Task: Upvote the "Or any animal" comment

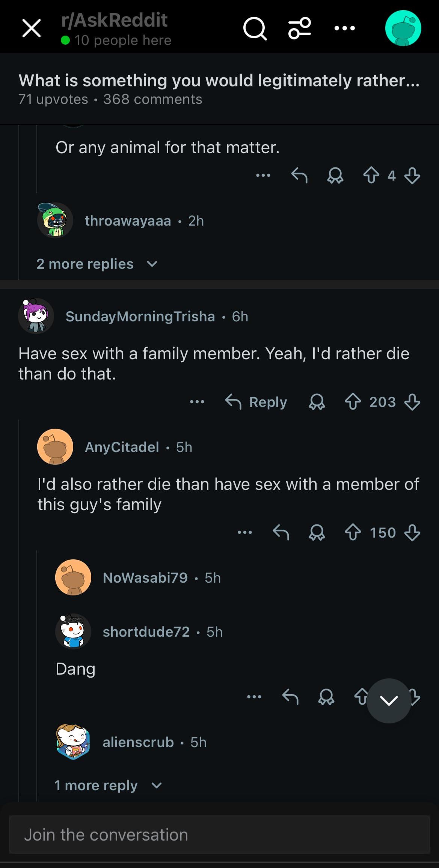Action: click(x=371, y=175)
